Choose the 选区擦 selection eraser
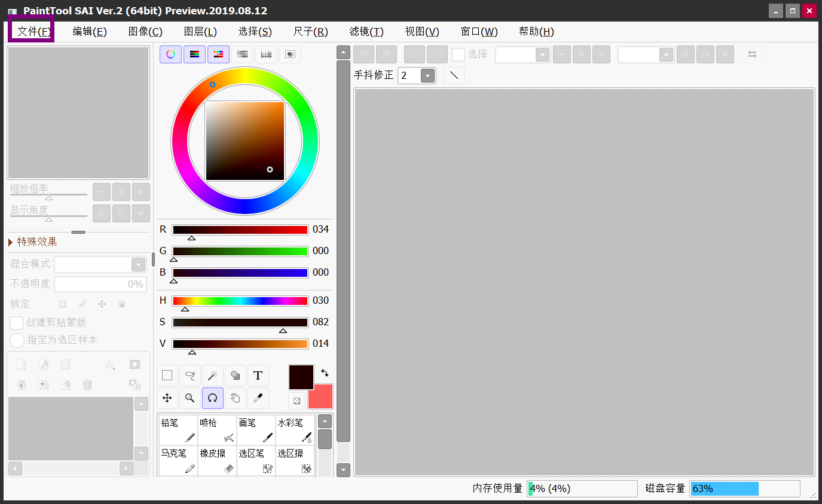The height and width of the screenshot is (504, 822). click(295, 460)
